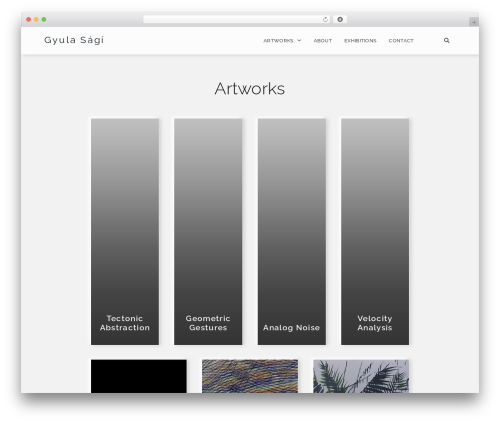500x423 pixels.
Task: Add a new browser tab
Action: pyautogui.click(x=474, y=22)
